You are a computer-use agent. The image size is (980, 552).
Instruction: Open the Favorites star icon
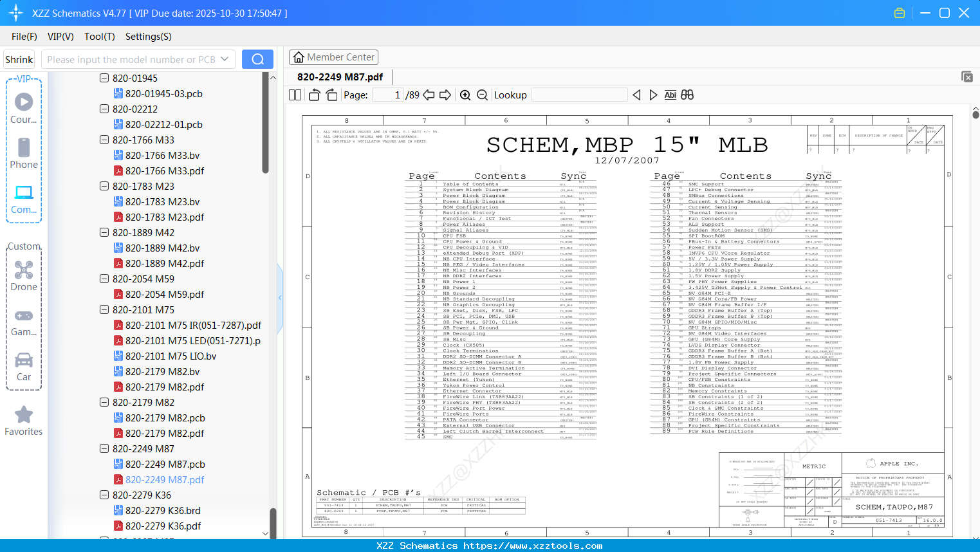click(24, 421)
